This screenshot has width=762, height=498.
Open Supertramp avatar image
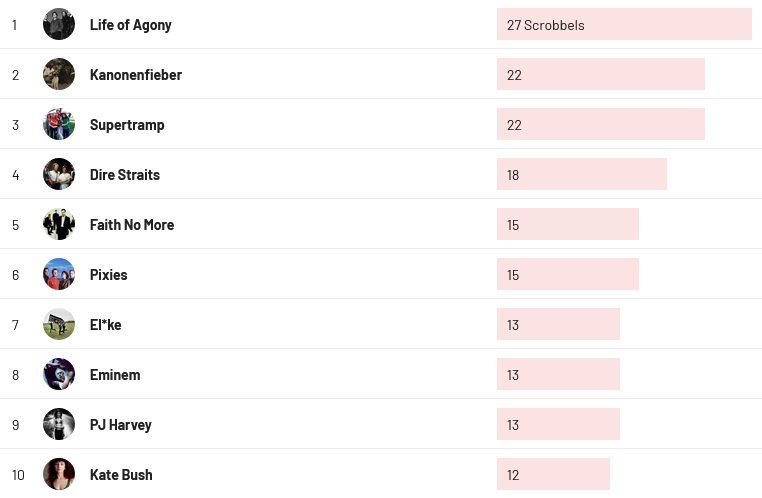59,124
